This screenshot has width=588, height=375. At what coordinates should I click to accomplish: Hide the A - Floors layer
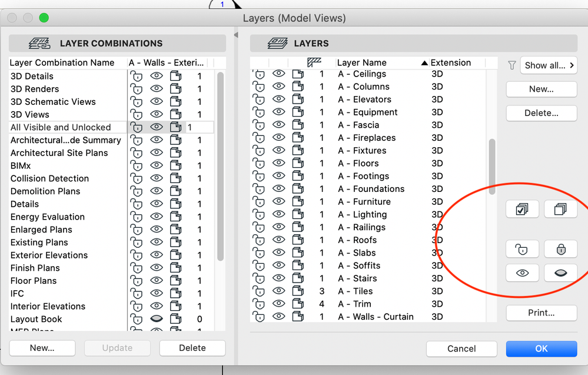278,162
